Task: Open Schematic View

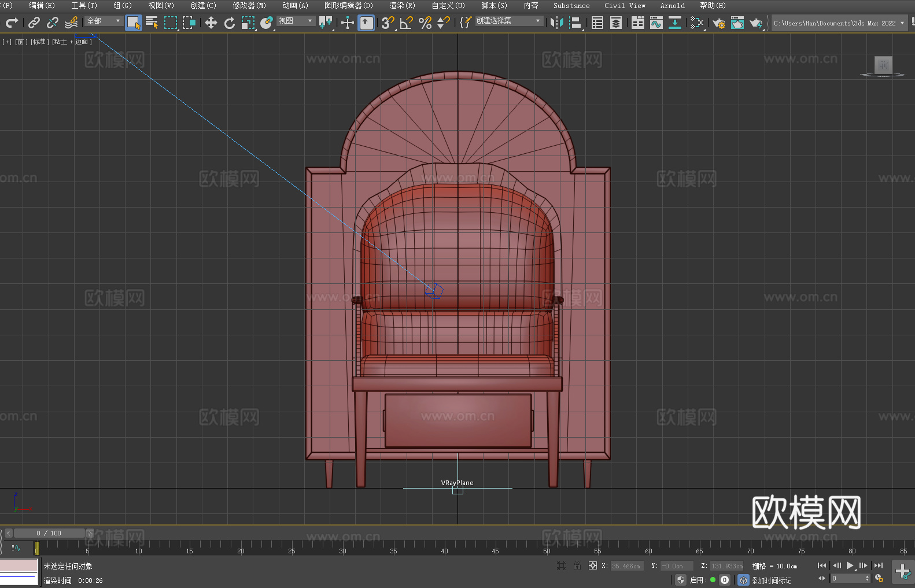Action: pyautogui.click(x=675, y=23)
